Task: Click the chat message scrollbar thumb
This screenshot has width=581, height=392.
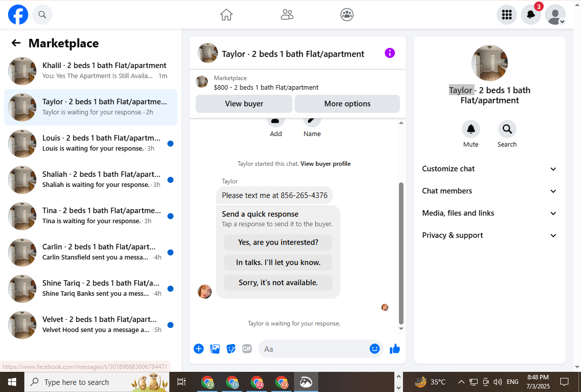Action: click(x=401, y=253)
